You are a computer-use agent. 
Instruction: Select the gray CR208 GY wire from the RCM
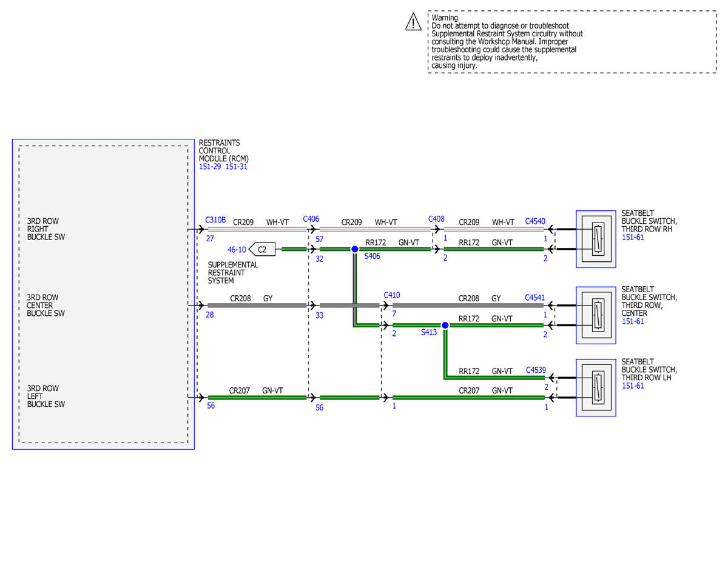(x=257, y=306)
